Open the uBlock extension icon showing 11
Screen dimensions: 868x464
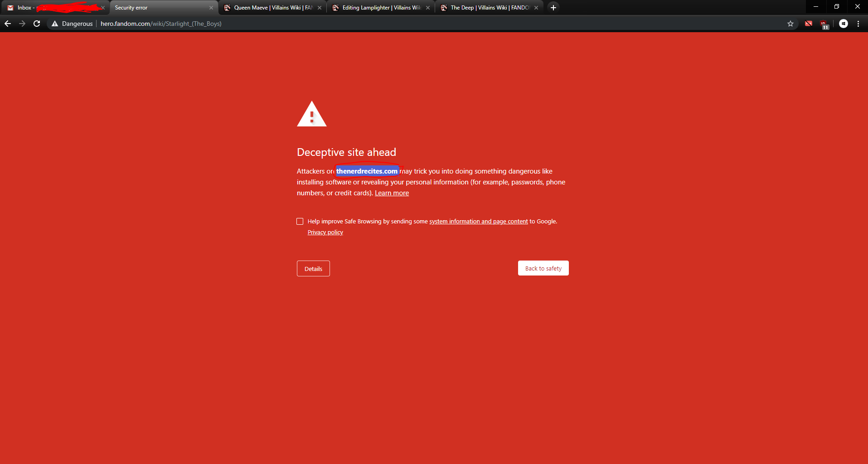click(824, 24)
